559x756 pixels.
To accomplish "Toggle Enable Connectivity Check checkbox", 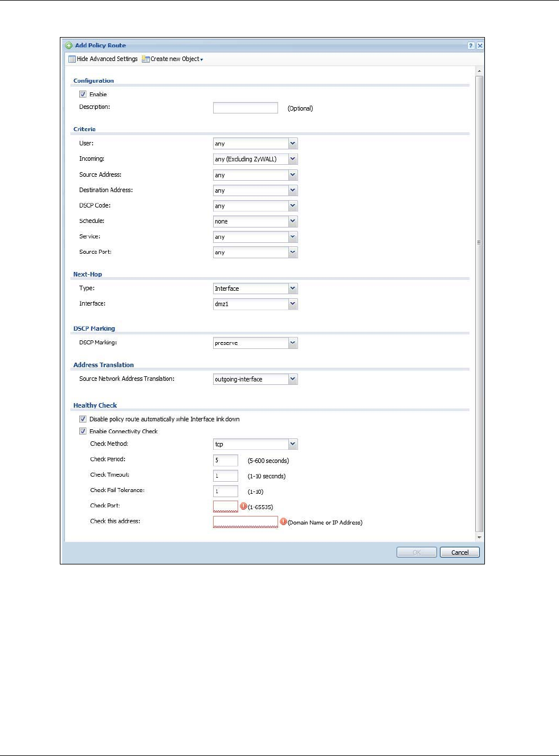I will coord(83,432).
